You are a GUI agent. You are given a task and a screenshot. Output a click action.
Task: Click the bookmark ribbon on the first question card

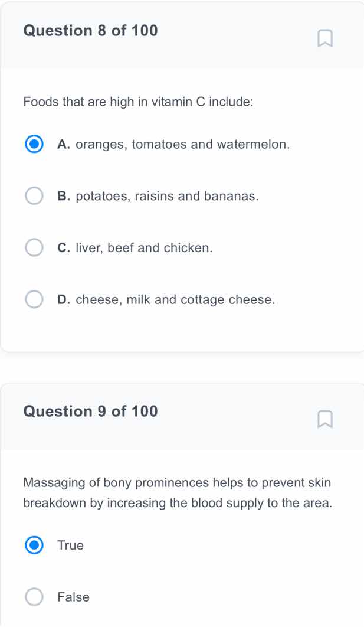point(326,38)
